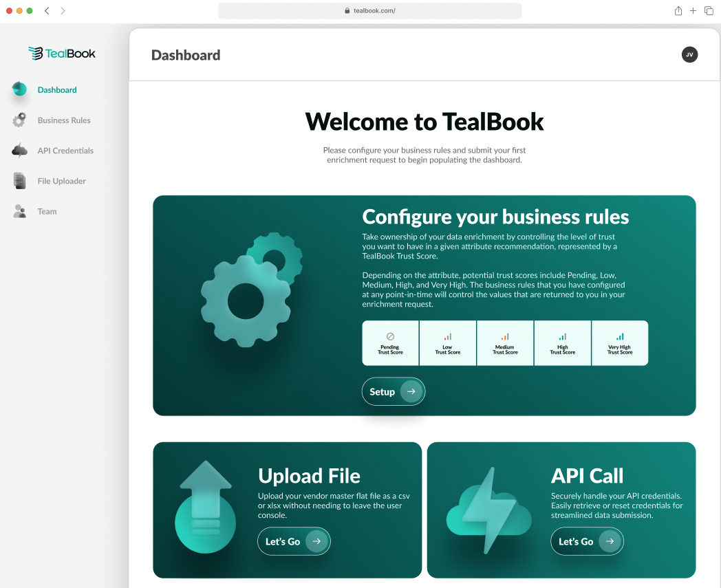Click the Configure your business rules heading
This screenshot has height=588, width=721.
(x=495, y=217)
